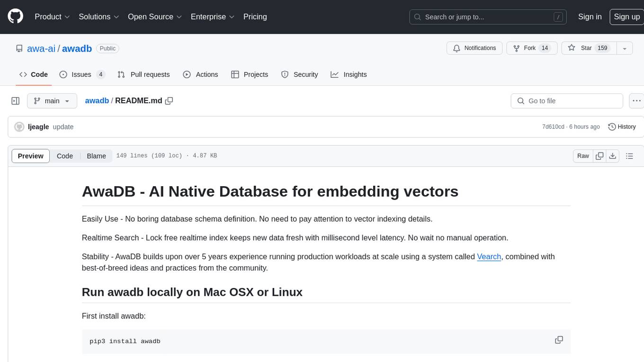
Task: Click the Public repository label
Action: [x=107, y=48]
